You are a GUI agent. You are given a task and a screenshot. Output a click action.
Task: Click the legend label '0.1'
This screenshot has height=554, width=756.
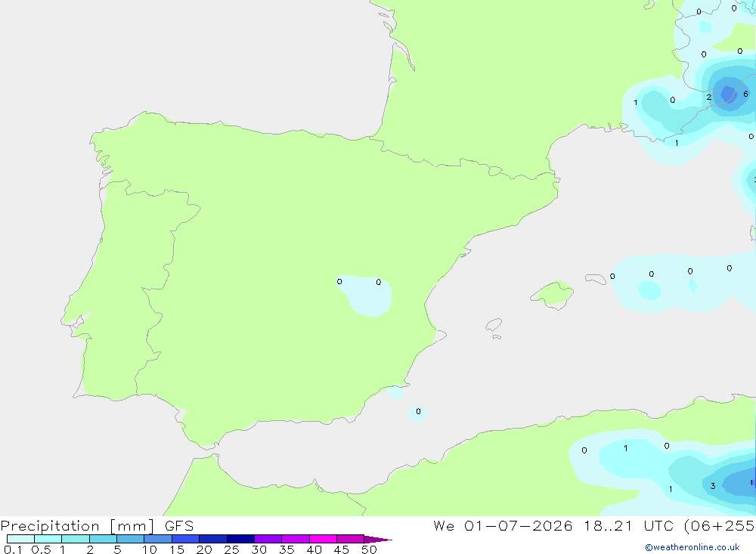coord(13,549)
